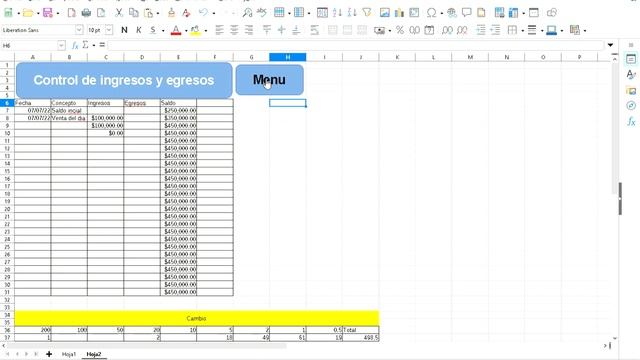Open the Borders dropdown arrow
640x360 pixels.
[522, 31]
